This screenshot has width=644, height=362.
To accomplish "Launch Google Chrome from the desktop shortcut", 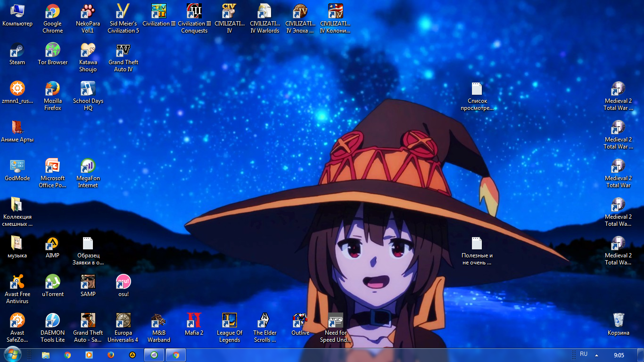I will (52, 19).
